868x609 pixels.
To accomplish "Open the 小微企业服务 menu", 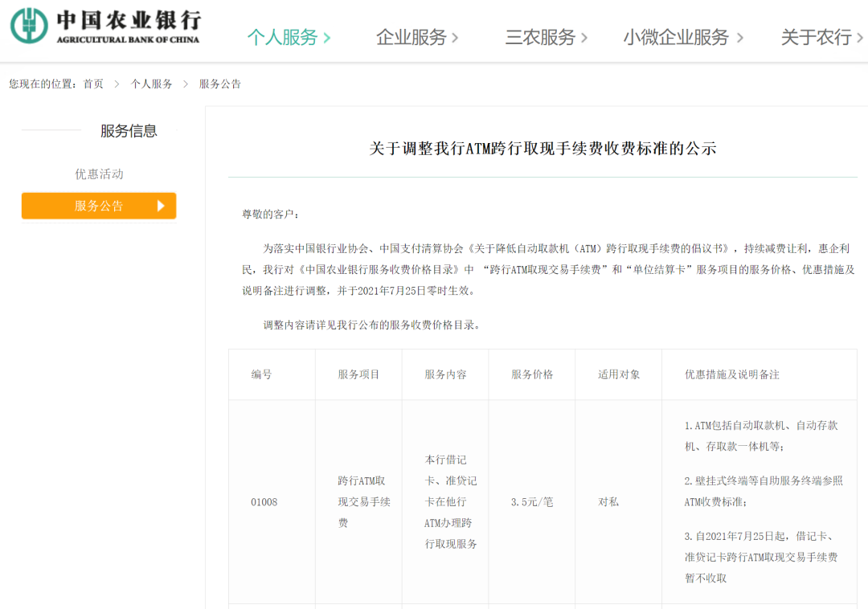I will tap(676, 37).
